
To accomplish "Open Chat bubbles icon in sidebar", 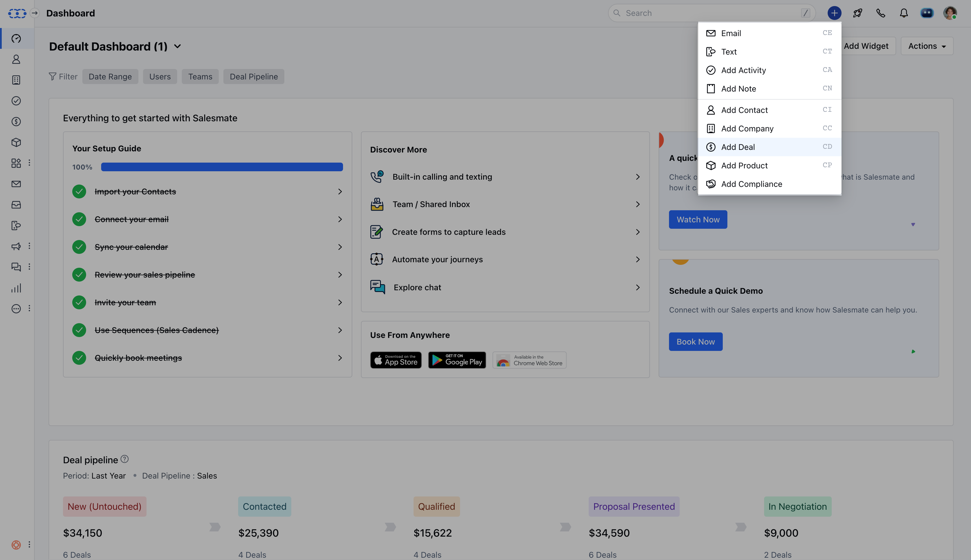I will (x=16, y=267).
